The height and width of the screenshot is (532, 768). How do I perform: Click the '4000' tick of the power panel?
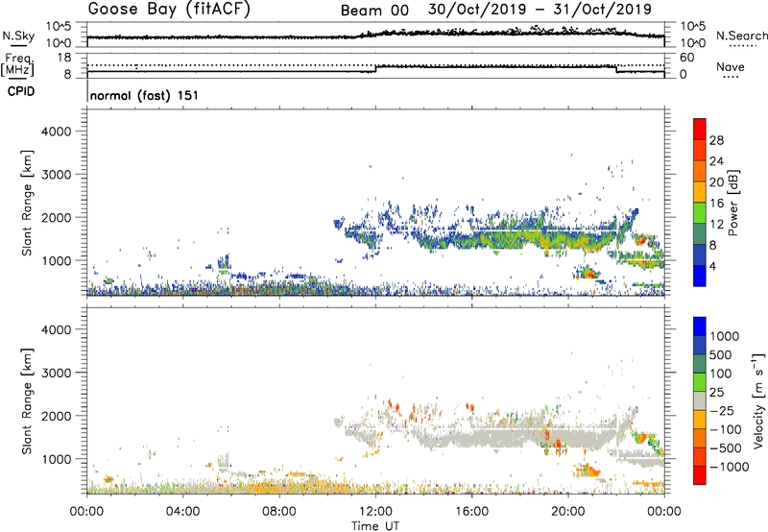click(x=57, y=132)
